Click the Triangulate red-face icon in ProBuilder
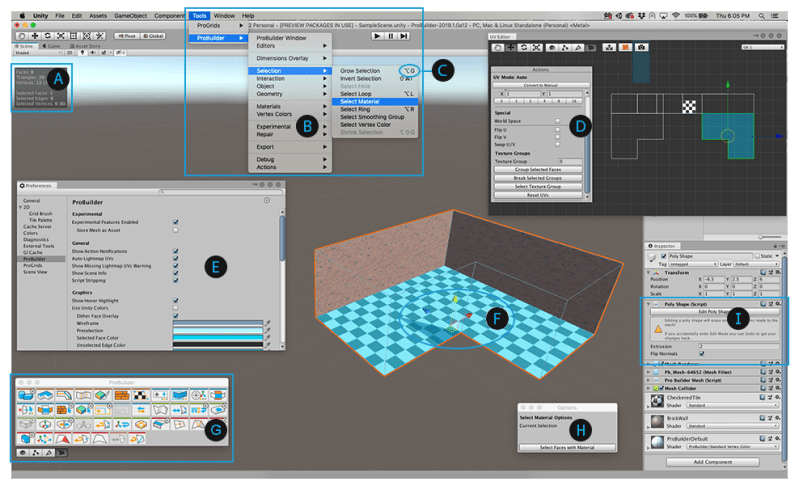 [x=62, y=439]
